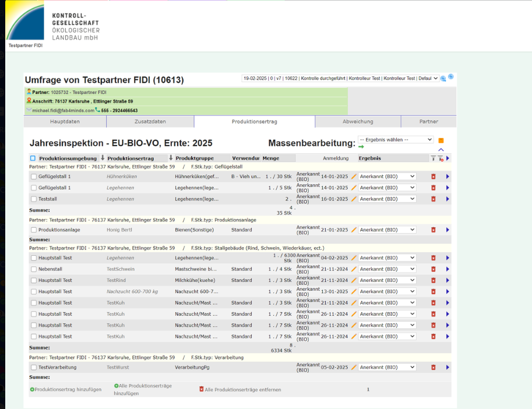Click 'Produktionsertrag hinzufügen' link
Screen dimensions: 532x409
(x=68, y=389)
